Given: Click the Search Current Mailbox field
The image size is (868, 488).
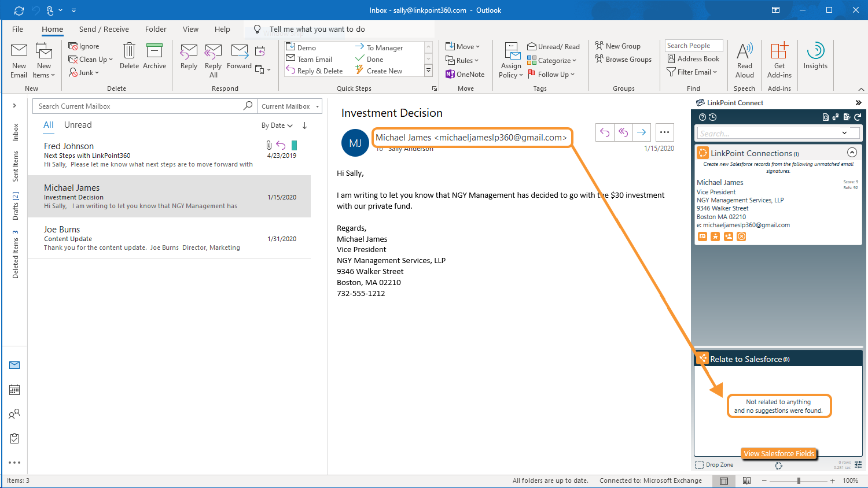Looking at the screenshot, I should point(145,106).
